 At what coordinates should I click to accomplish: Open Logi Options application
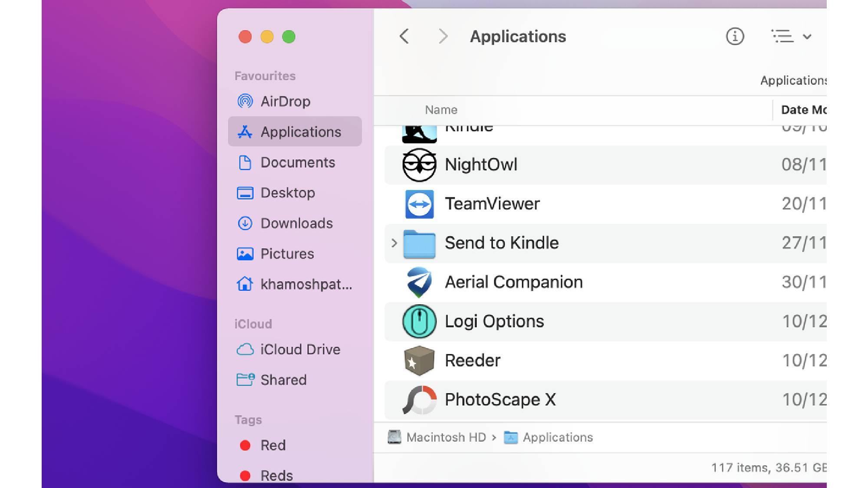(493, 321)
